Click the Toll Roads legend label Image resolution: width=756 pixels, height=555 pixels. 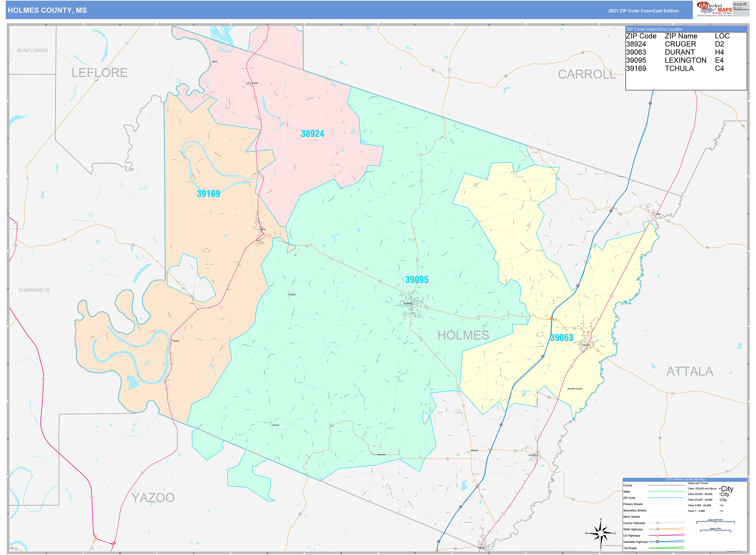click(630, 548)
